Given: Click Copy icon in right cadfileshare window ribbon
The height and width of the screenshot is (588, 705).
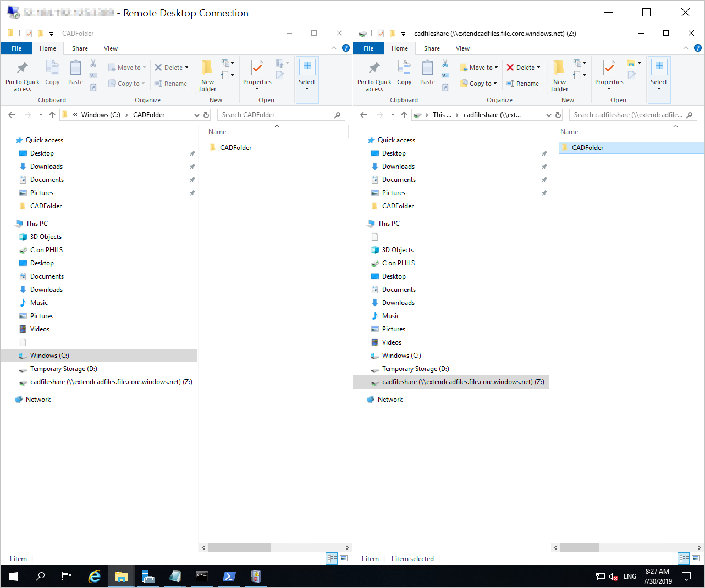Looking at the screenshot, I should click(405, 68).
